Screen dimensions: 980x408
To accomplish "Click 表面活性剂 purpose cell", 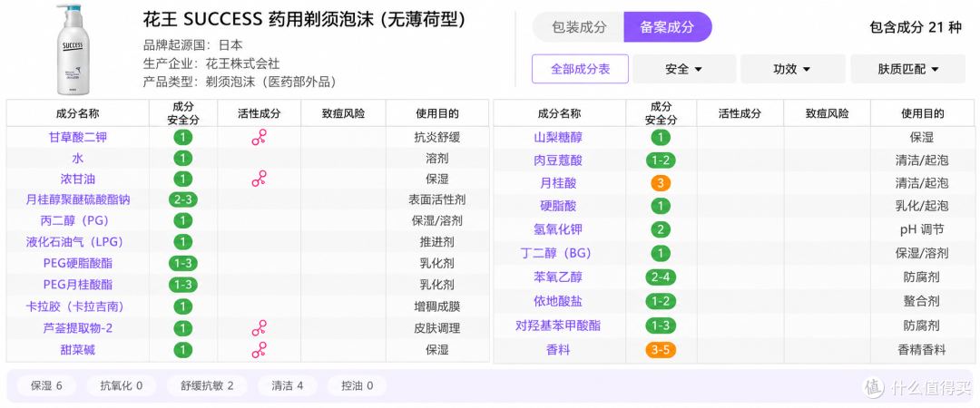I will pyautogui.click(x=437, y=200).
